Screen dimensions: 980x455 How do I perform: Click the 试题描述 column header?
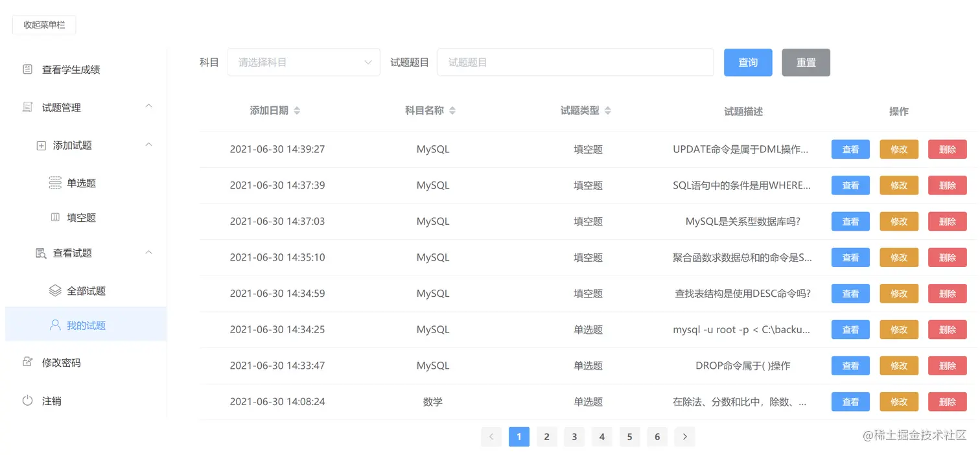click(743, 111)
